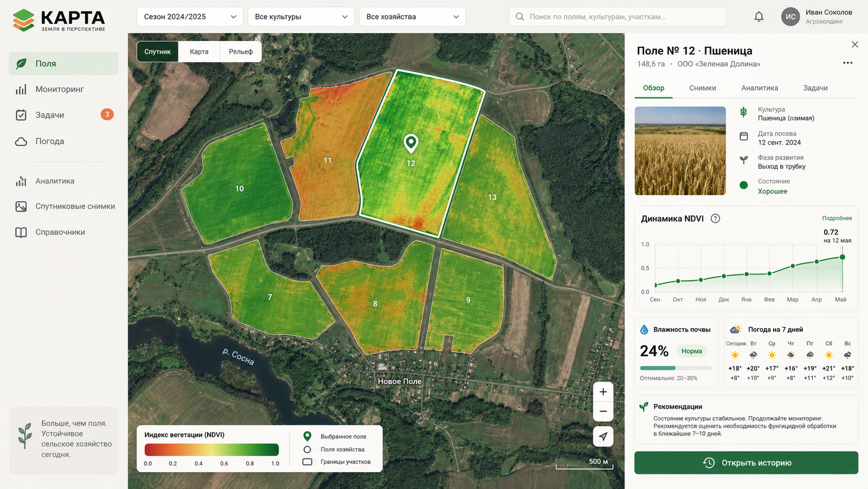Select Сб forecast with +21°
The image size is (868, 489).
point(829,361)
